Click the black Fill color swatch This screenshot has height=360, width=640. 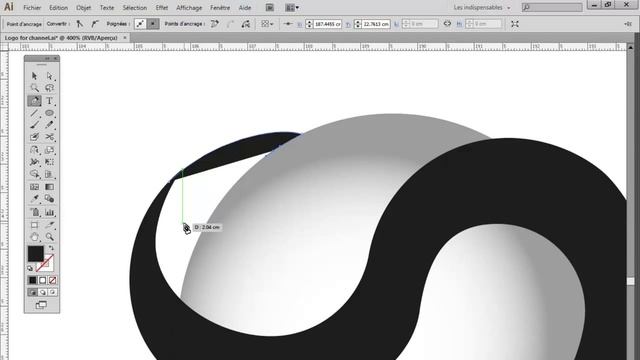coord(35,253)
